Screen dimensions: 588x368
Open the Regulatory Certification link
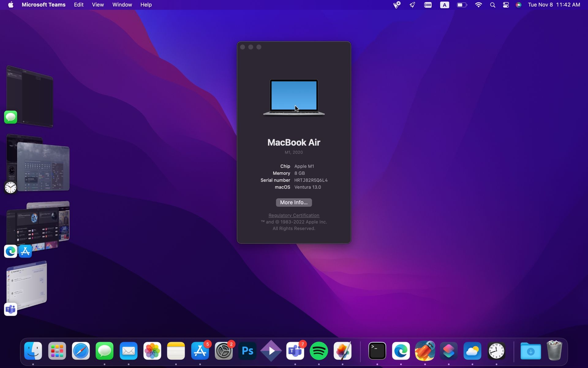294,215
